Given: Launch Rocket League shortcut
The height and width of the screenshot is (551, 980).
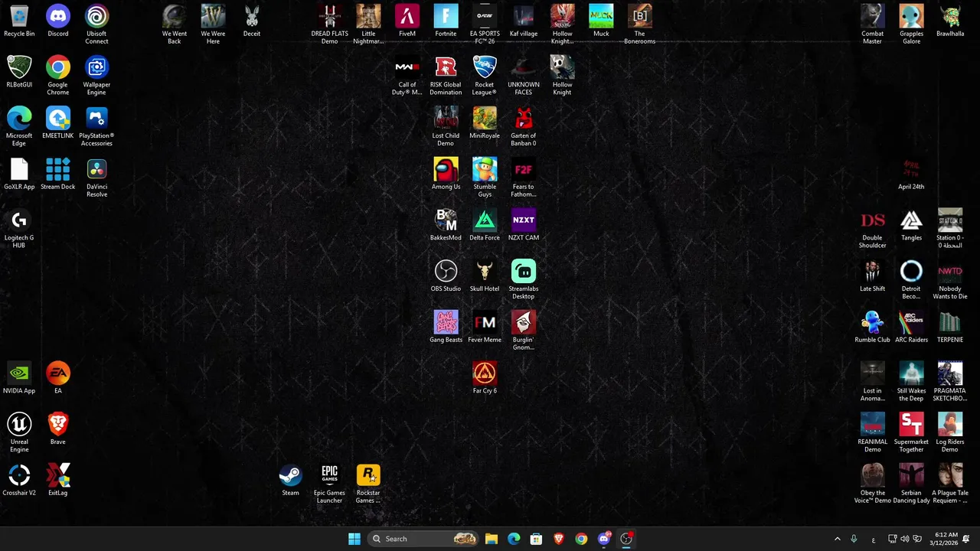Looking at the screenshot, I should pos(485,75).
